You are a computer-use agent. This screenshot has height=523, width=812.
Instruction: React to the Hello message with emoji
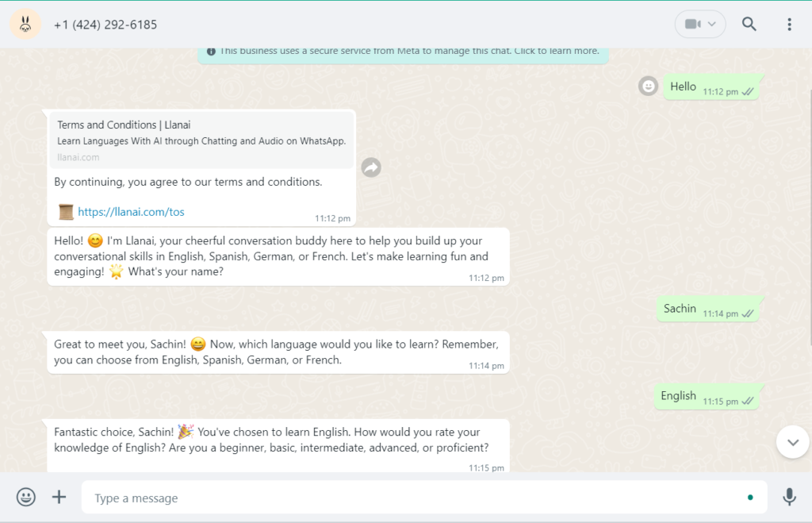tap(648, 86)
